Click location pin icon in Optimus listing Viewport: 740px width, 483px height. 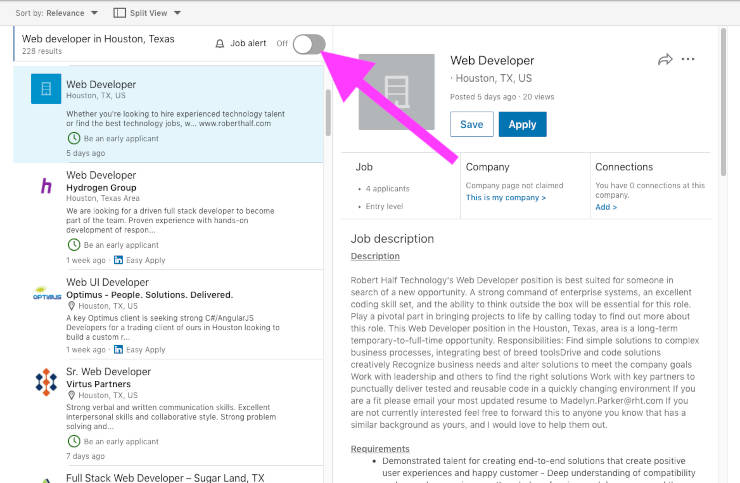point(71,306)
